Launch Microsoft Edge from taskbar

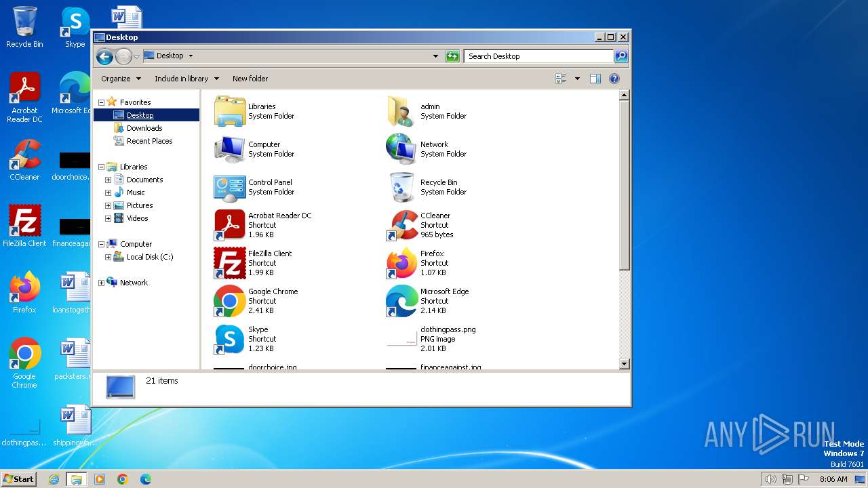coord(146,479)
